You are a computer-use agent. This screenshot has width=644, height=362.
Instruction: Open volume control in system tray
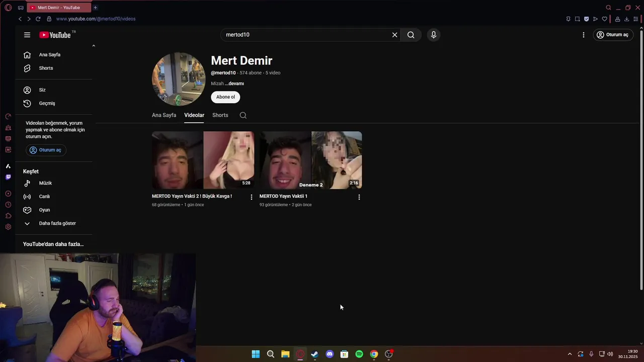coord(610,354)
